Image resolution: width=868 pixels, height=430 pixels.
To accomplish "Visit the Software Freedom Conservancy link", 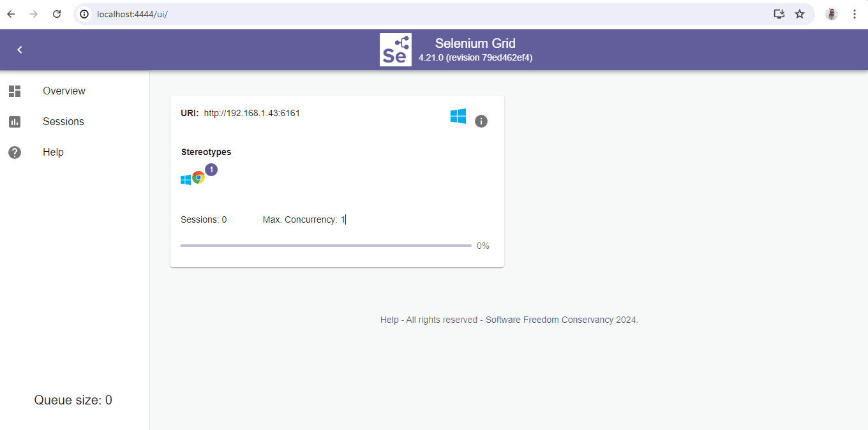I will (549, 320).
